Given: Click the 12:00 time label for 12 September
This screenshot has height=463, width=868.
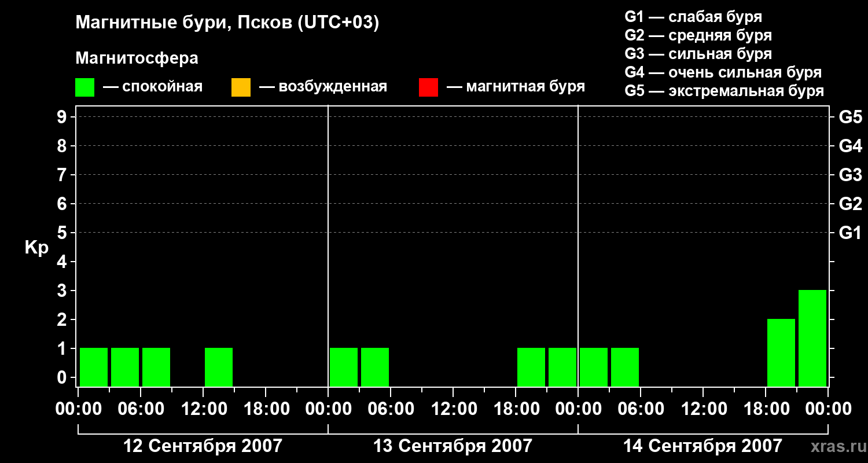Looking at the screenshot, I should point(203,409).
